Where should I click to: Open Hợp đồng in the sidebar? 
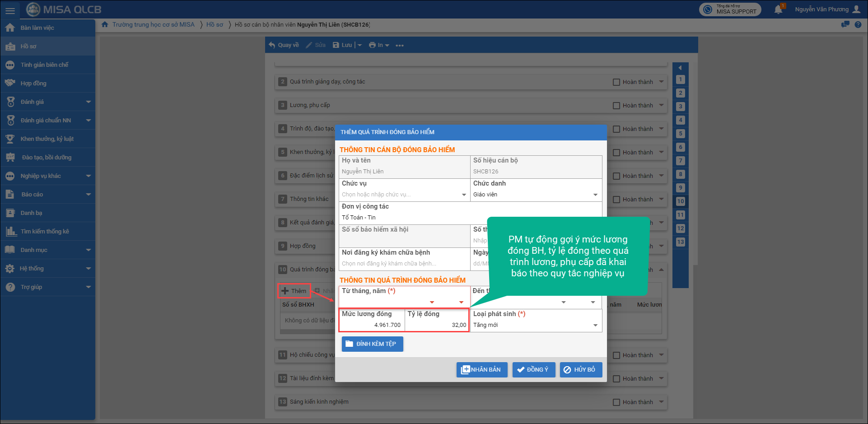point(33,84)
